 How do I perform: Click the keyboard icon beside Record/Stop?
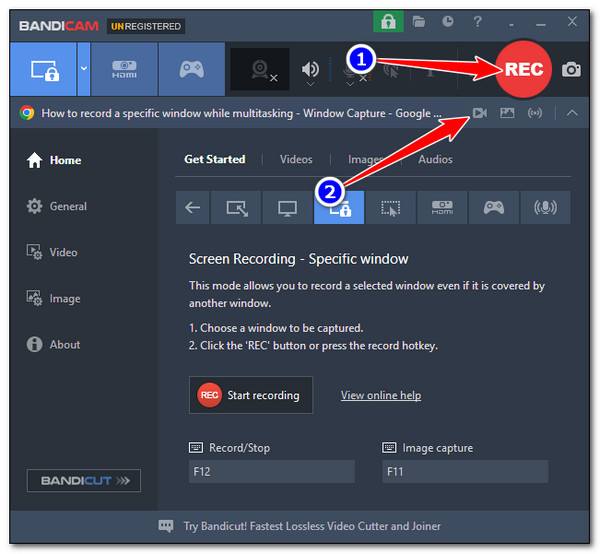[x=196, y=447]
